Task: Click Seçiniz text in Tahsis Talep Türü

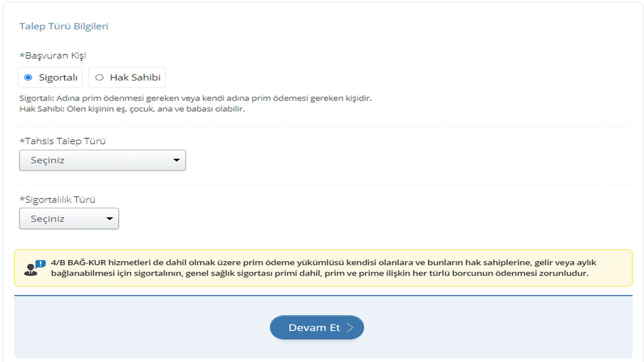Action: coord(47,160)
